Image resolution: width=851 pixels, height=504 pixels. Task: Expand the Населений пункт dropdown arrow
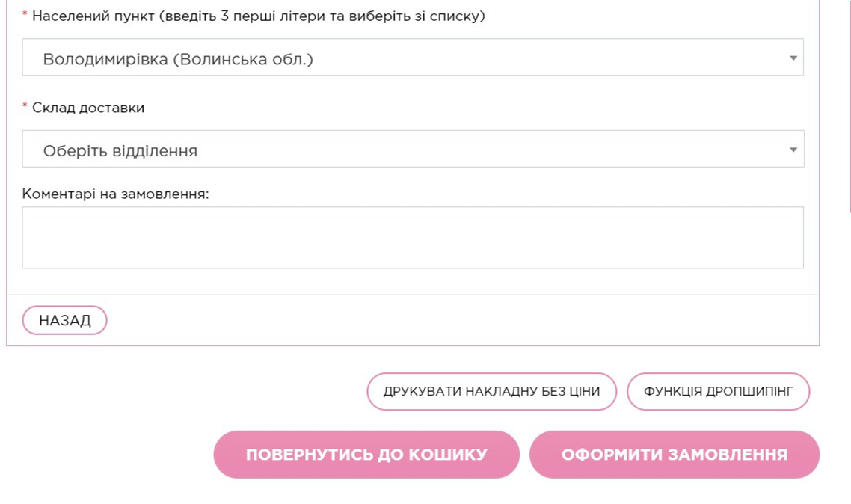coord(793,58)
